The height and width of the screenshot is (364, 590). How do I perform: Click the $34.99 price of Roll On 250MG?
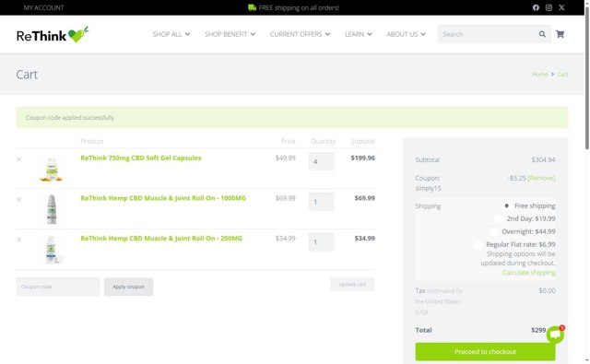click(285, 239)
